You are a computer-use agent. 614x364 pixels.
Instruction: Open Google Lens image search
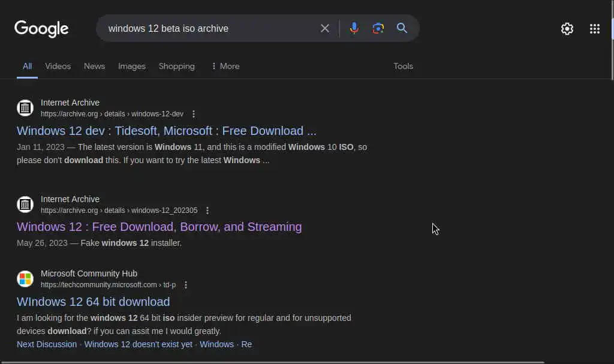coord(378,28)
